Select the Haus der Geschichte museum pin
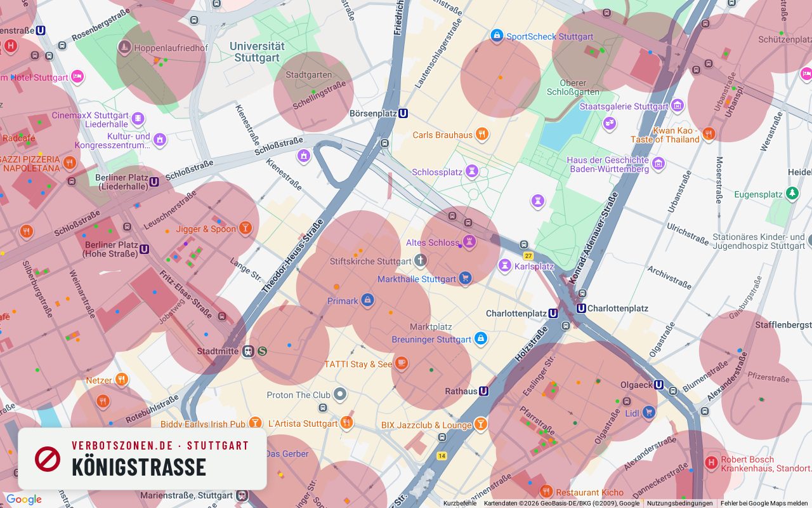This screenshot has width=812, height=508. click(x=658, y=164)
